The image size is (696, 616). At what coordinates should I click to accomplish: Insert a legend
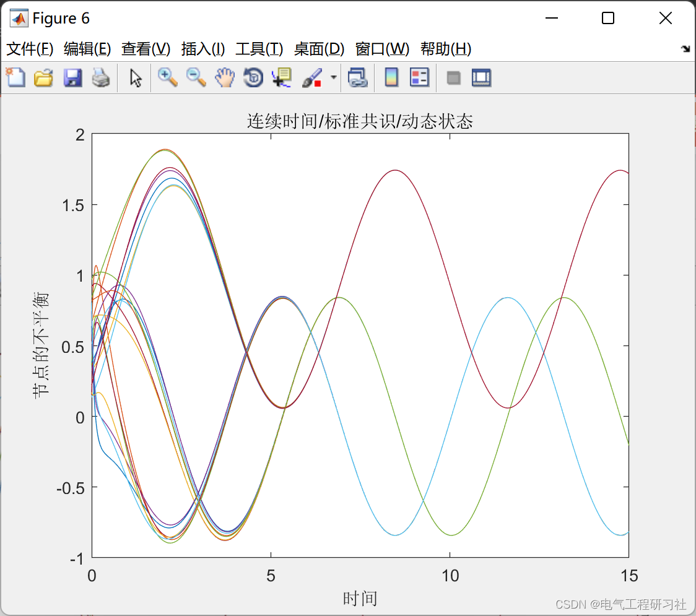(x=419, y=77)
